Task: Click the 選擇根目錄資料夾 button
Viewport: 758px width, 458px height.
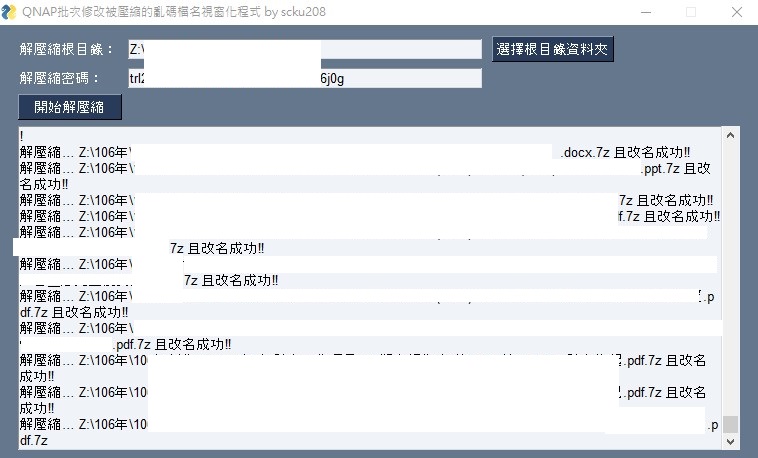Action: coord(553,49)
